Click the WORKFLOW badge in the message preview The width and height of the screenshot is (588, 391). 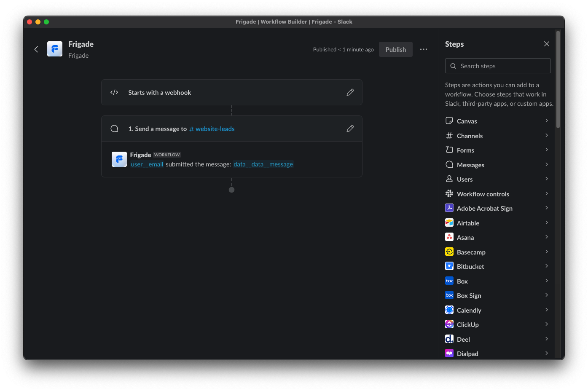tap(167, 155)
